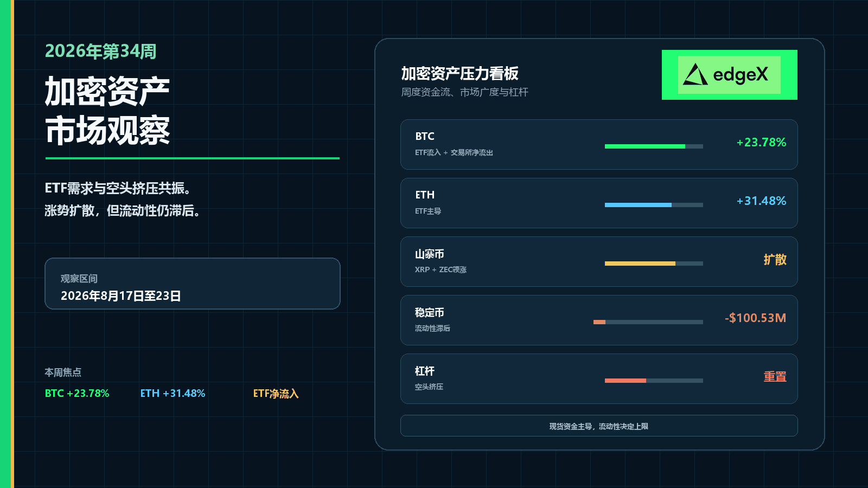The image size is (868, 488).
Task: Select the BTC row card
Action: (599, 144)
